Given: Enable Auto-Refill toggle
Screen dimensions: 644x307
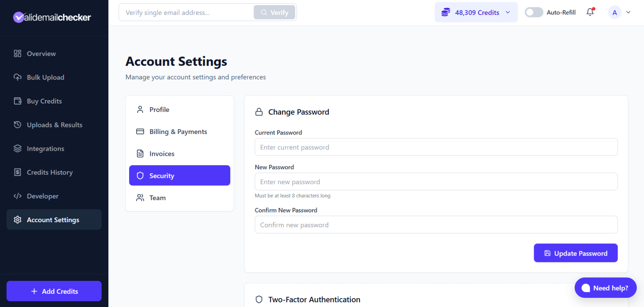Looking at the screenshot, I should (x=533, y=12).
